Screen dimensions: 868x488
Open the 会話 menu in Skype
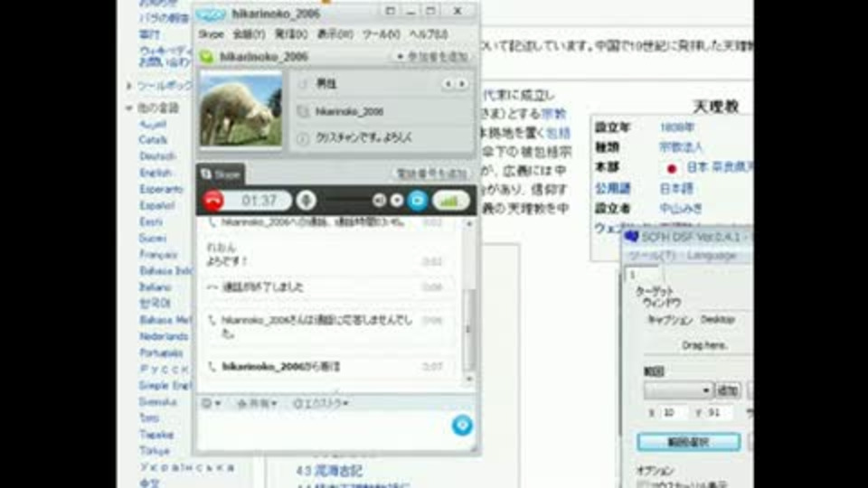(249, 34)
